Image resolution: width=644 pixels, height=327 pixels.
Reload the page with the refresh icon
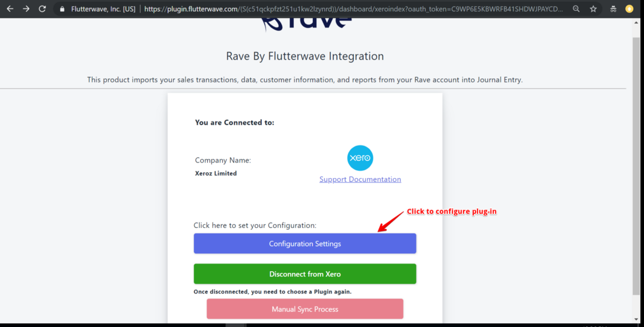tap(42, 9)
